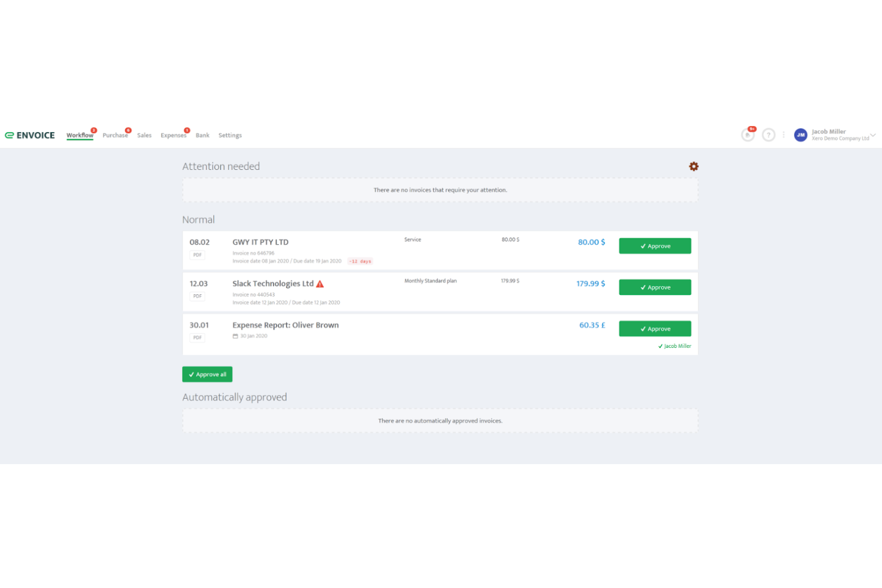This screenshot has width=882, height=588.
Task: Open the PDF for Slack Technologies invoice
Action: pos(197,296)
